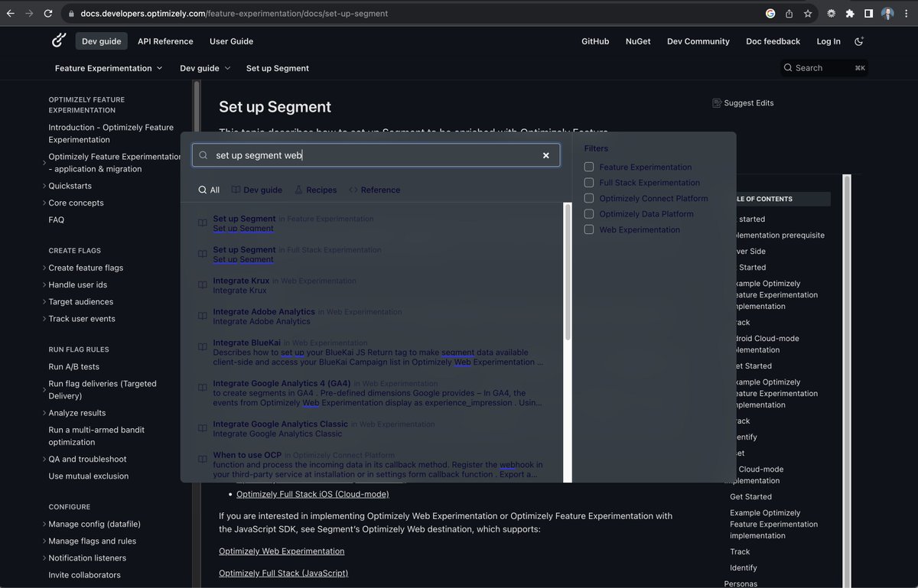Open GitHub link in header

[x=595, y=41]
